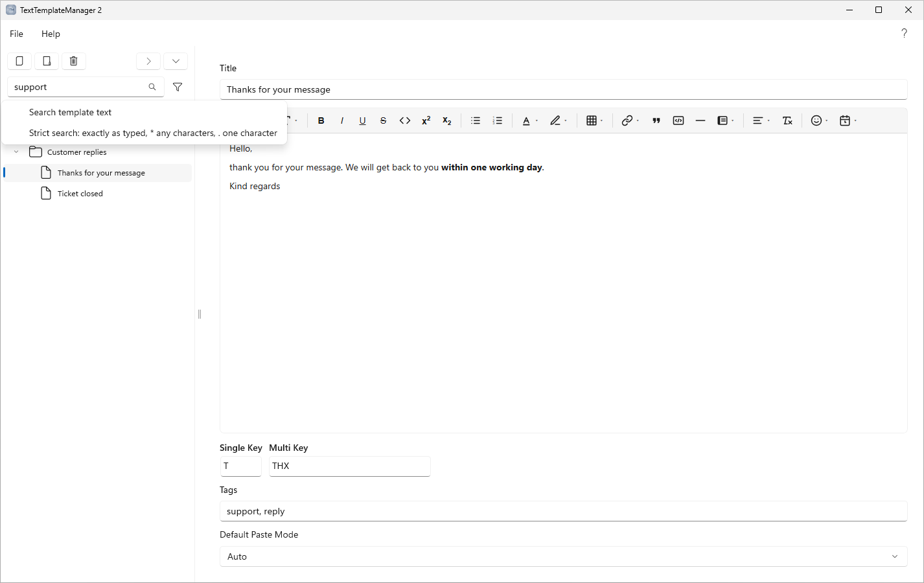Image resolution: width=924 pixels, height=583 pixels.
Task: Expand all tree nodes with right chevron button
Action: [x=148, y=61]
